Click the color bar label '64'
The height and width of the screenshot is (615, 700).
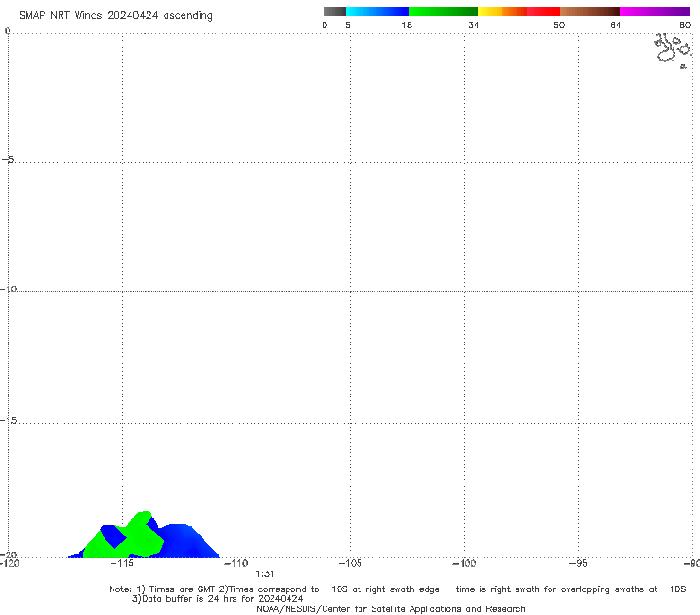coord(616,25)
